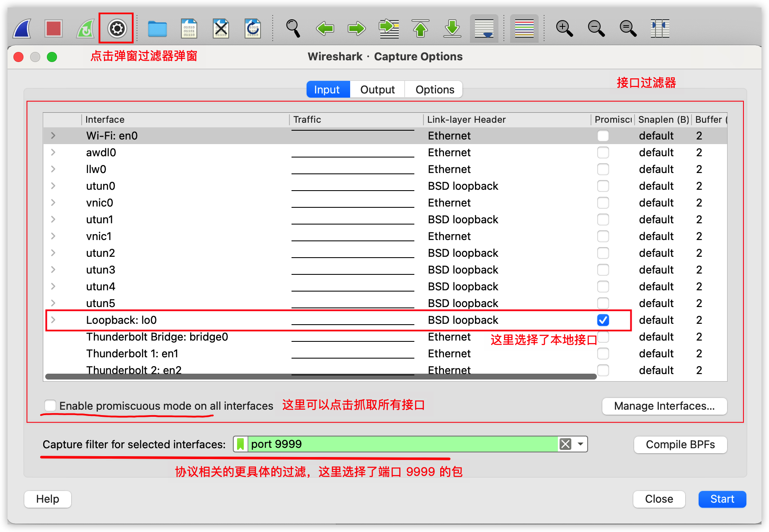
Task: Click the find packet magnifier icon
Action: click(x=293, y=28)
